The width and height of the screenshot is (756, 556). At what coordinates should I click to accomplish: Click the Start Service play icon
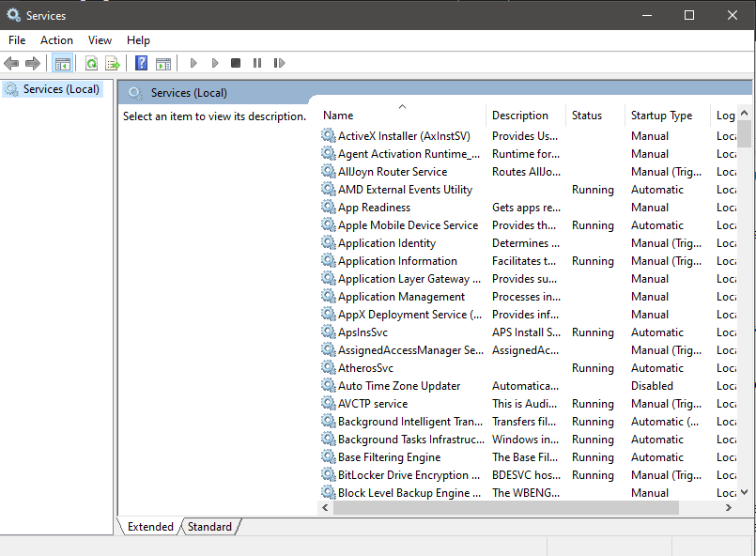193,63
